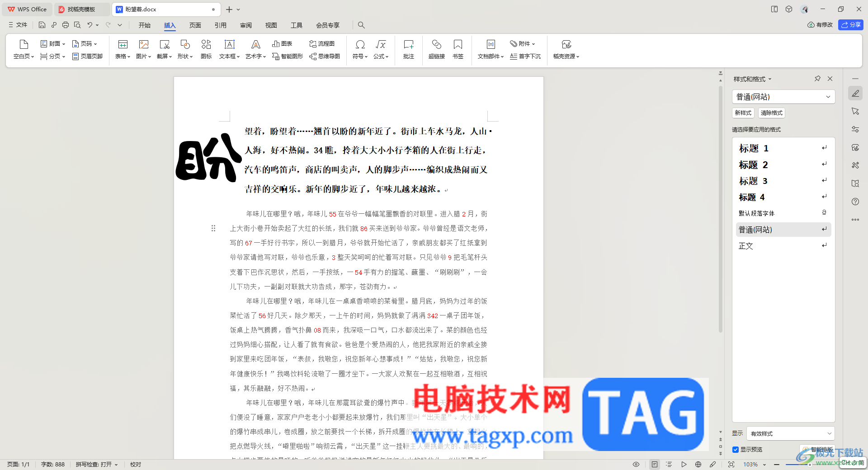Add a 书签 bookmark
The image size is (868, 470).
coord(458,49)
